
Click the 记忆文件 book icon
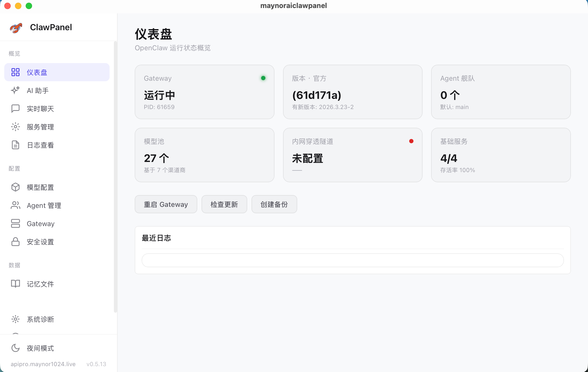(15, 284)
